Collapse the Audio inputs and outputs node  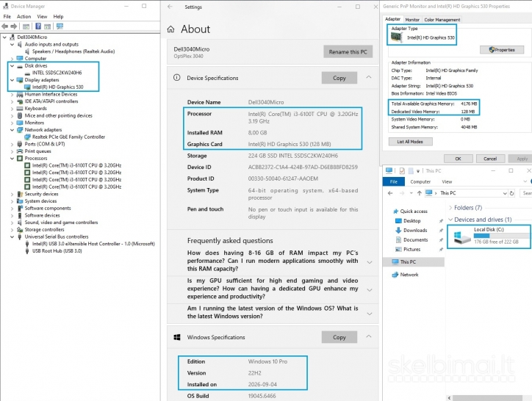click(12, 44)
